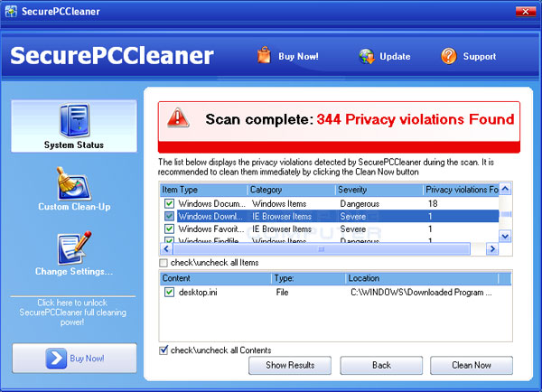The width and height of the screenshot is (542, 392).
Task: Select the desktop.ini file name
Action: click(x=198, y=293)
